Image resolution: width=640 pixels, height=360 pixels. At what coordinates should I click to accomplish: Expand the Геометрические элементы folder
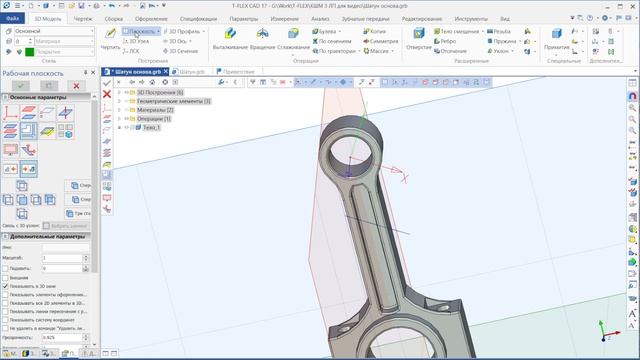pyautogui.click(x=119, y=101)
